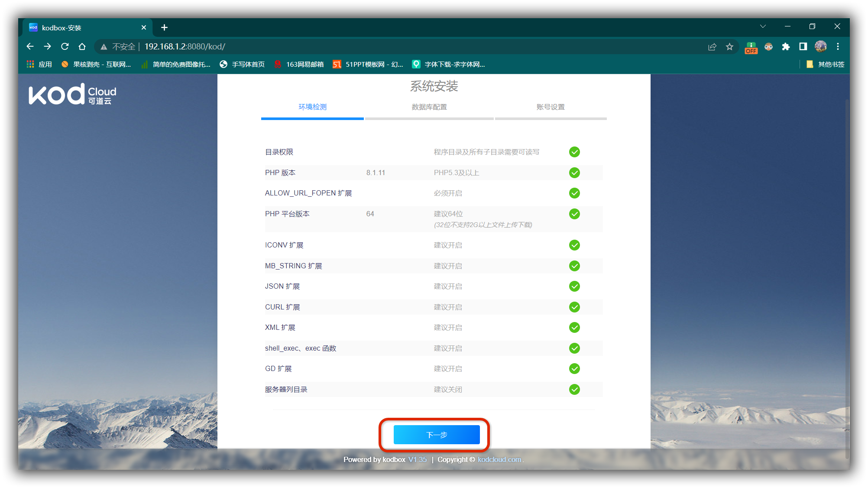Select the 环境检测 step tab
Screen dimensions: 868x488
(312, 107)
